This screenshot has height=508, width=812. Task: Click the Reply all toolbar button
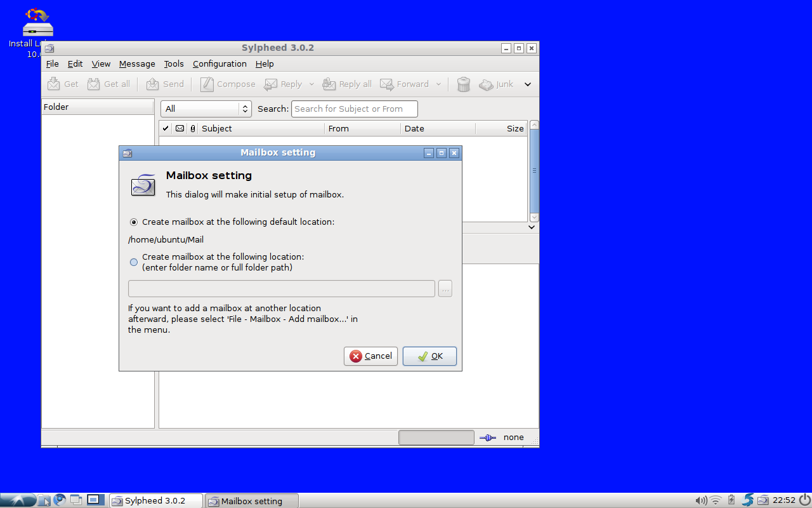tap(347, 84)
